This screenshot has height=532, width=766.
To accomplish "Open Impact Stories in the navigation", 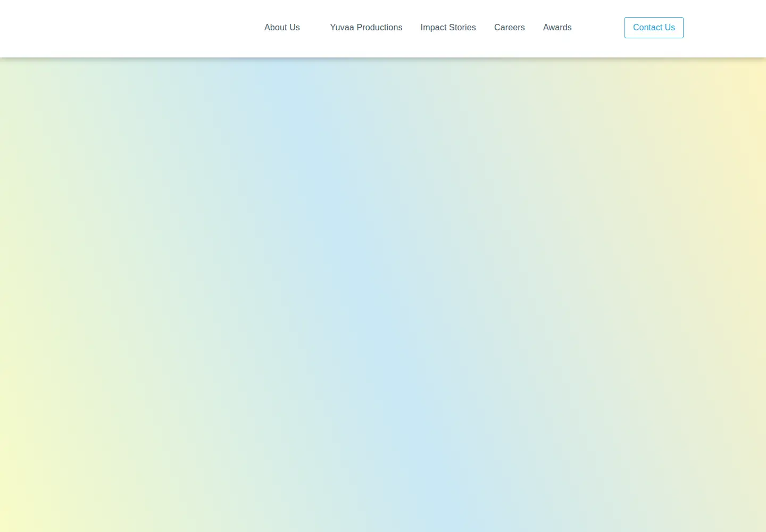I will (448, 28).
